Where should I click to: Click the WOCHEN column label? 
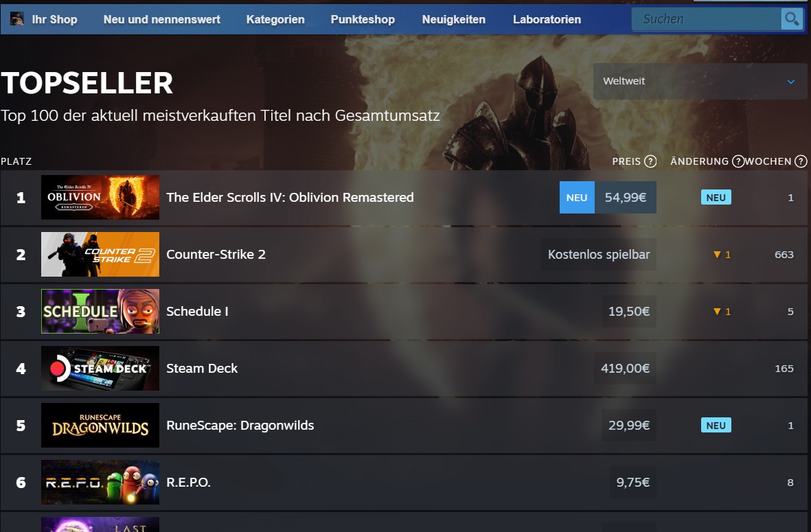tap(768, 161)
